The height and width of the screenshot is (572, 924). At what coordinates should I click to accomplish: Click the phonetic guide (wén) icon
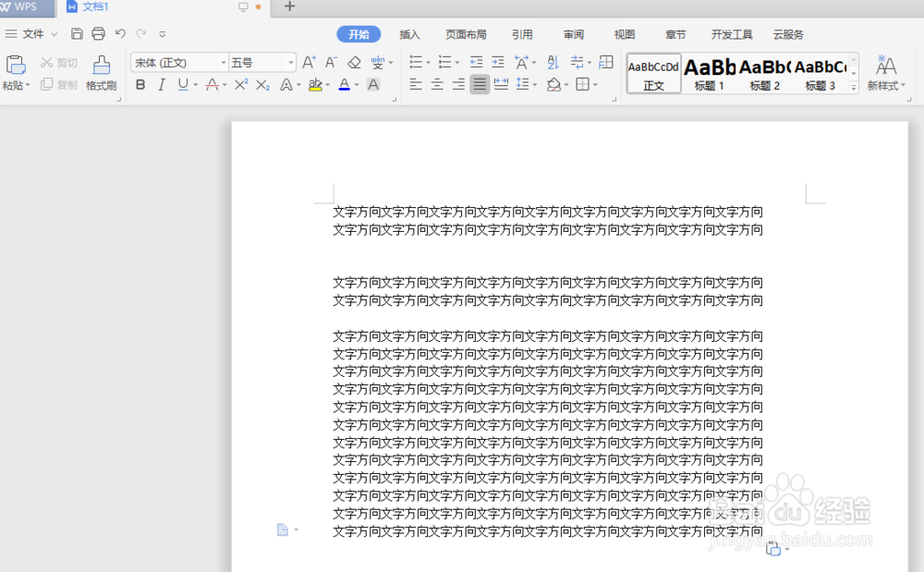coord(378,63)
